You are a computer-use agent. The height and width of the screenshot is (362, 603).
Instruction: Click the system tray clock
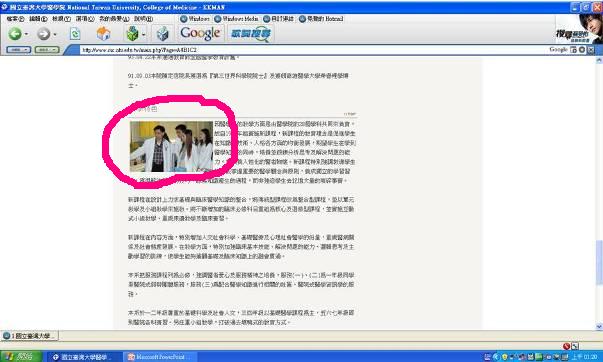(584, 357)
